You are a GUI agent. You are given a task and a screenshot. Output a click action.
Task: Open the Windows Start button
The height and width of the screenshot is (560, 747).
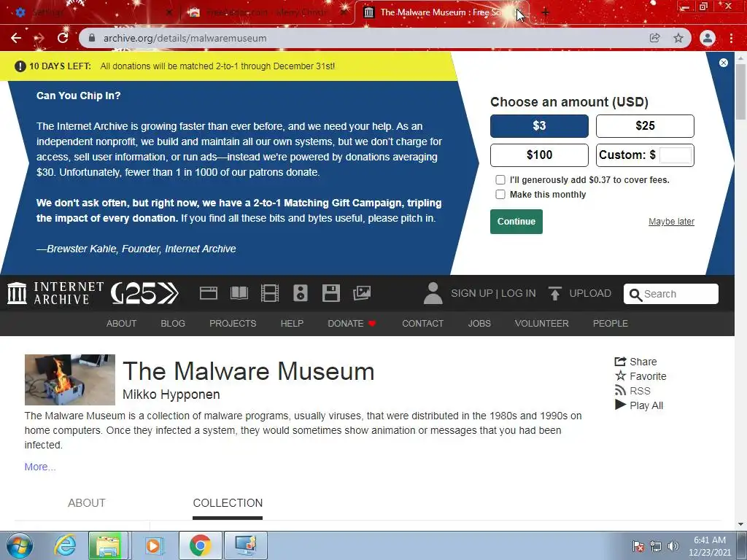click(x=20, y=545)
